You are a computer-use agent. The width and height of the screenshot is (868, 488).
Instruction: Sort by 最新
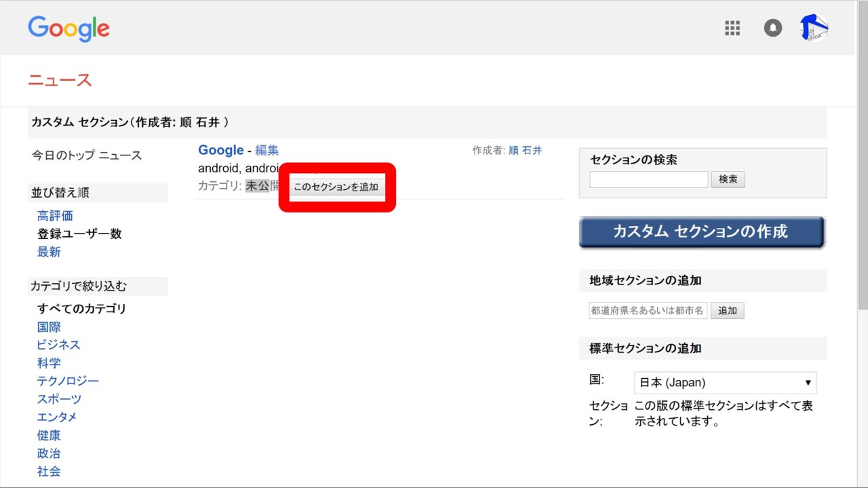click(49, 252)
